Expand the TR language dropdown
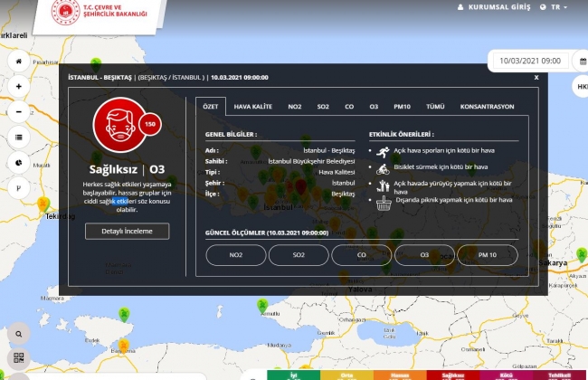The image size is (588, 380). (x=554, y=6)
